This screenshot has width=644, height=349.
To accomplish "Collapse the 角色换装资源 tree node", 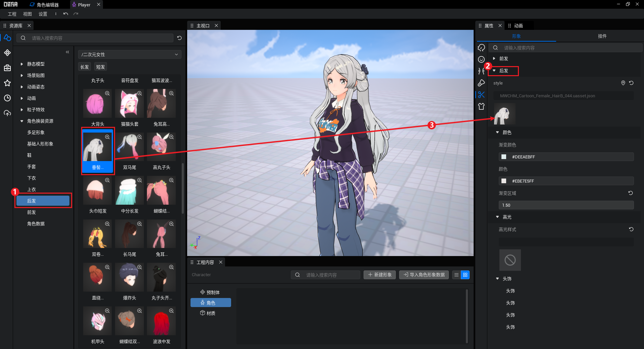I will point(22,121).
